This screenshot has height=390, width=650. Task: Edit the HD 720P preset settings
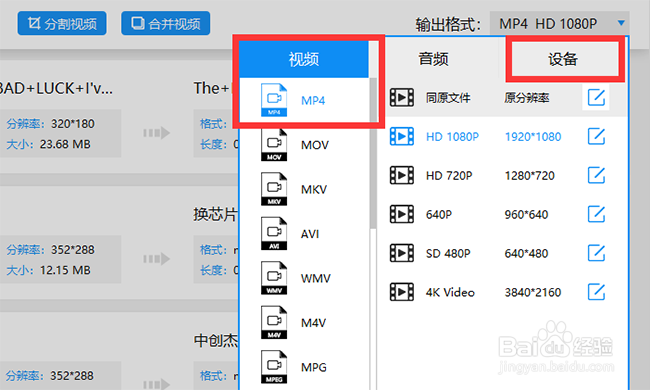pyautogui.click(x=596, y=175)
